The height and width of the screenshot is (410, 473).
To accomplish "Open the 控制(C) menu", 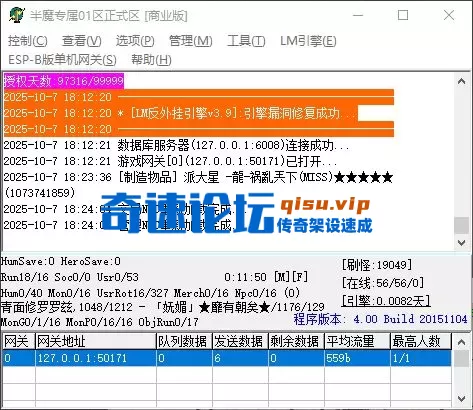I will 28,41.
